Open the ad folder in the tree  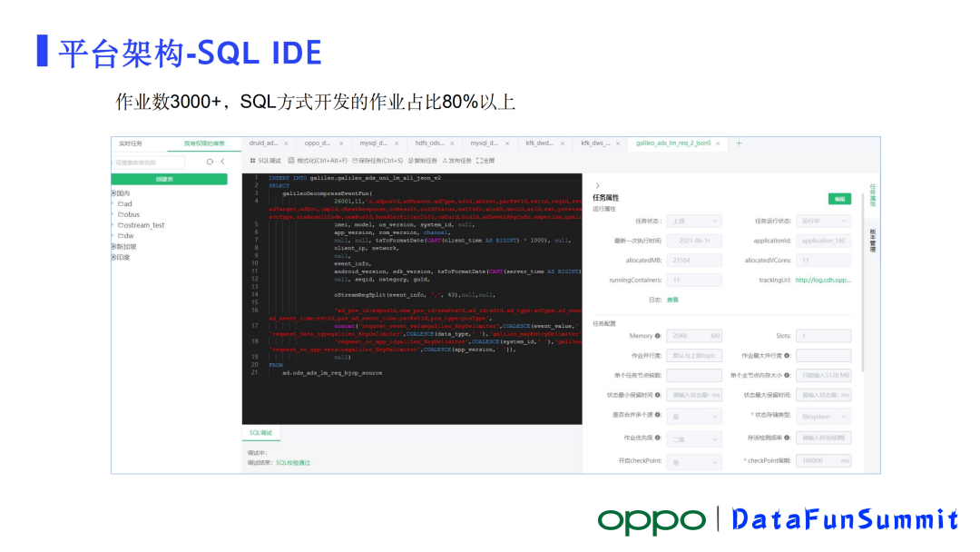pyautogui.click(x=125, y=203)
